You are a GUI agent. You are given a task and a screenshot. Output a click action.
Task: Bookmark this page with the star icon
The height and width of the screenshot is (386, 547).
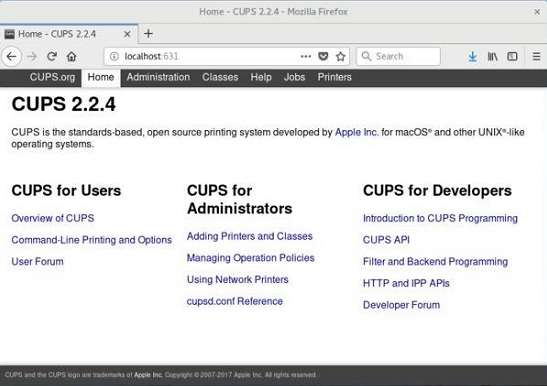click(340, 56)
